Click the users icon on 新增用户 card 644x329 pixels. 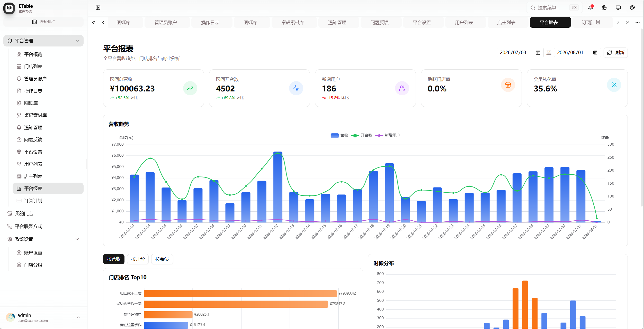(x=402, y=88)
